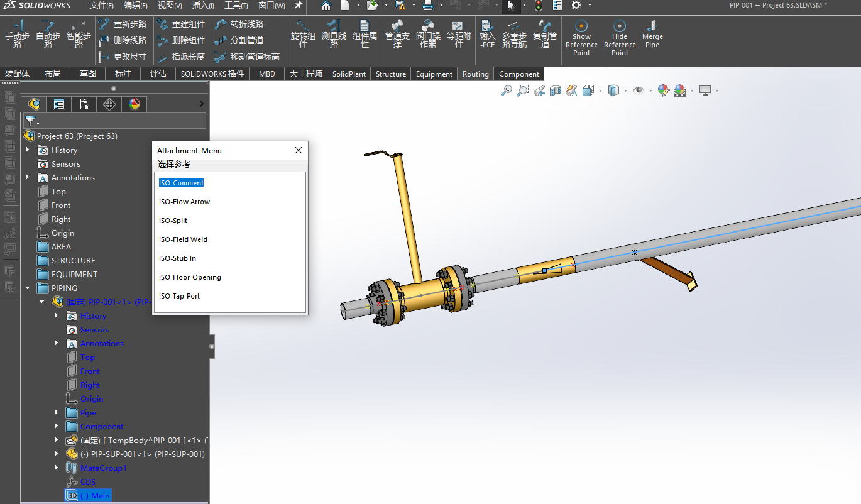861x504 pixels.
Task: Click the Home icon in top toolbar
Action: (x=326, y=6)
